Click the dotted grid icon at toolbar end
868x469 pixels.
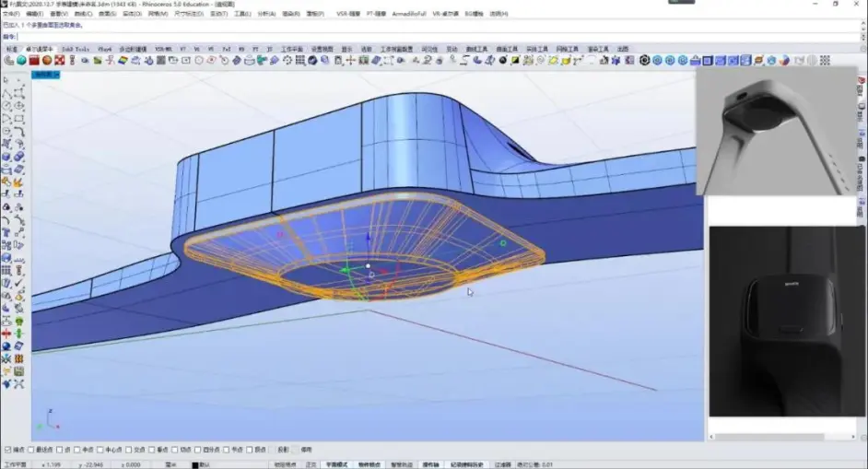click(825, 61)
